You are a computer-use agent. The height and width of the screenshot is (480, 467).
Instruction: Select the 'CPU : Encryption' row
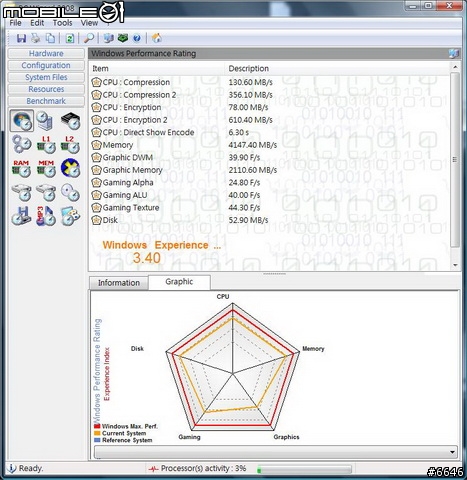pyautogui.click(x=270, y=107)
